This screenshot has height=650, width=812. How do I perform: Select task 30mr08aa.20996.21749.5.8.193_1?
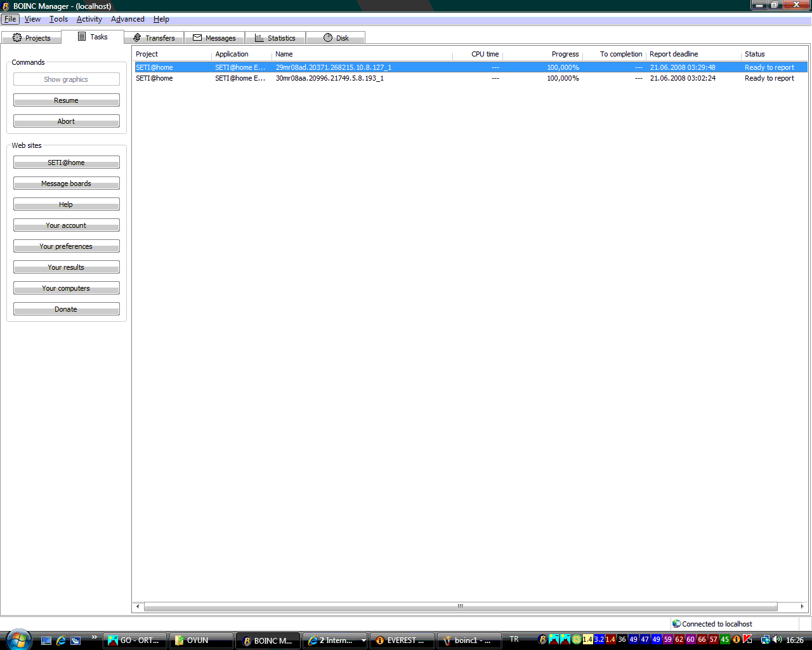[x=471, y=78]
